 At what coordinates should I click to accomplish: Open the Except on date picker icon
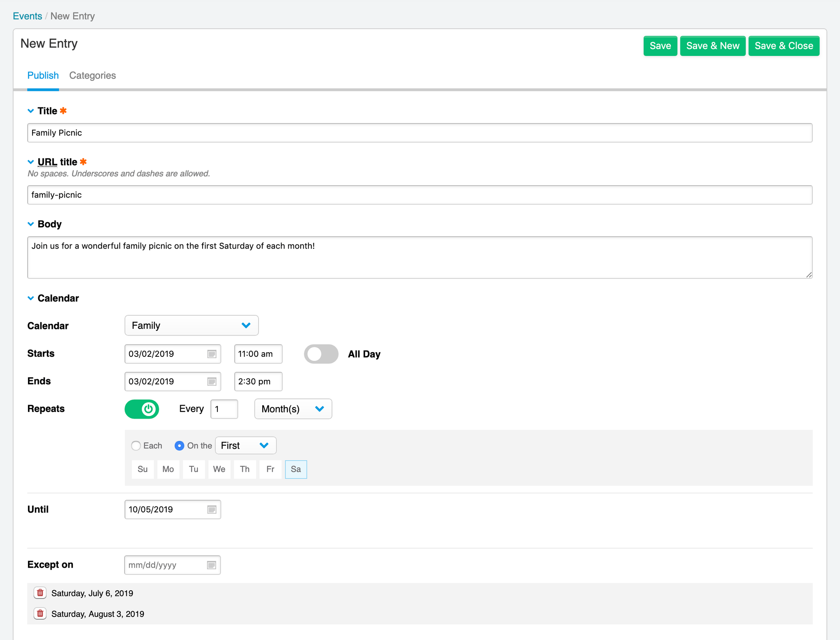pyautogui.click(x=211, y=565)
